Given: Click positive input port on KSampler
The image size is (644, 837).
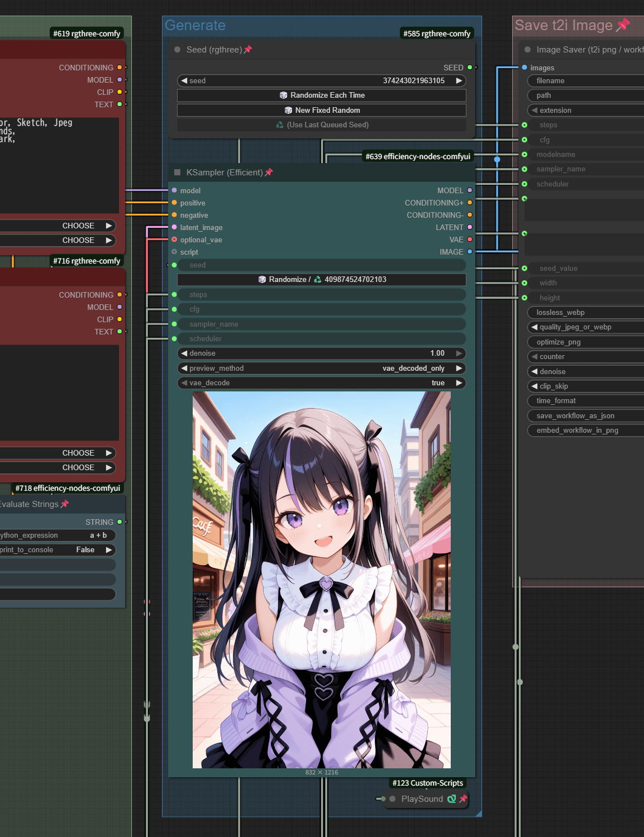Looking at the screenshot, I should point(174,203).
